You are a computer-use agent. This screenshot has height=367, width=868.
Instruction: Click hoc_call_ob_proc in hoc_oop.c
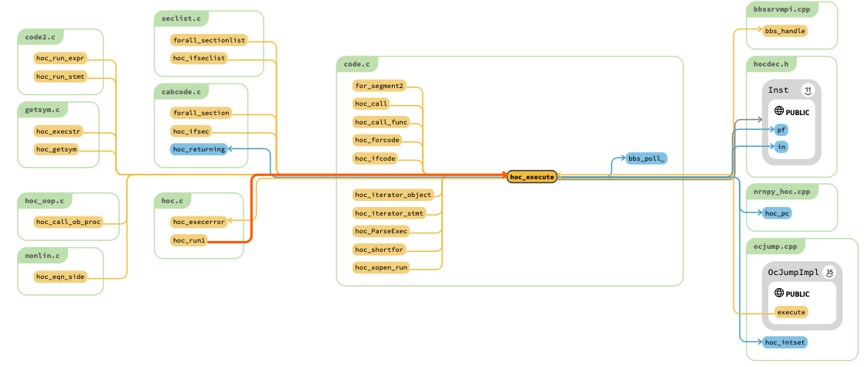(x=68, y=222)
